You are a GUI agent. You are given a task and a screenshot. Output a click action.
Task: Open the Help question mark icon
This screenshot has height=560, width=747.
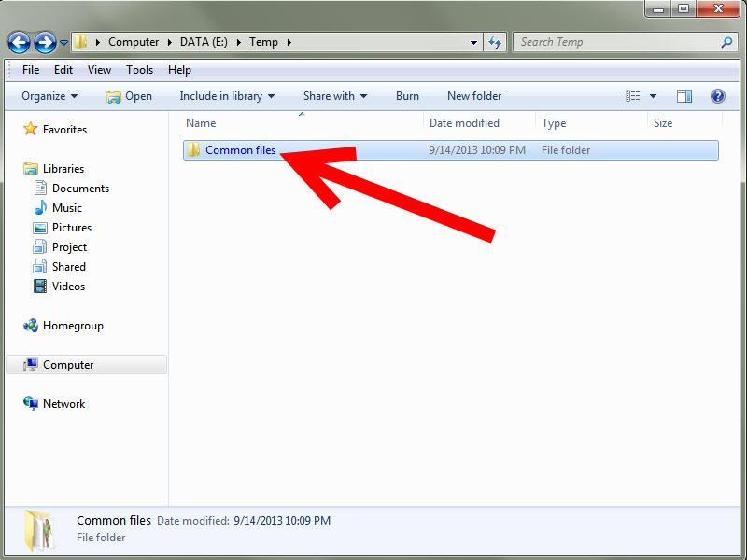(717, 96)
